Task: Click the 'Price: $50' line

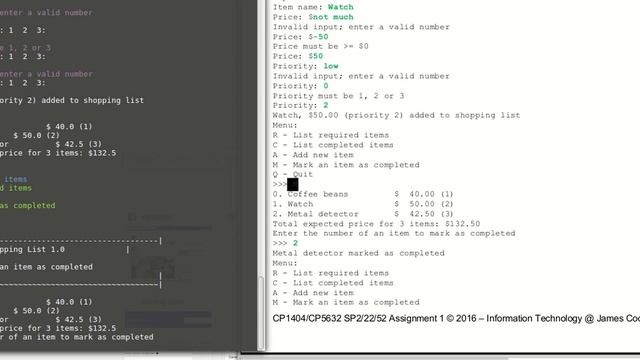Action: 298,56
